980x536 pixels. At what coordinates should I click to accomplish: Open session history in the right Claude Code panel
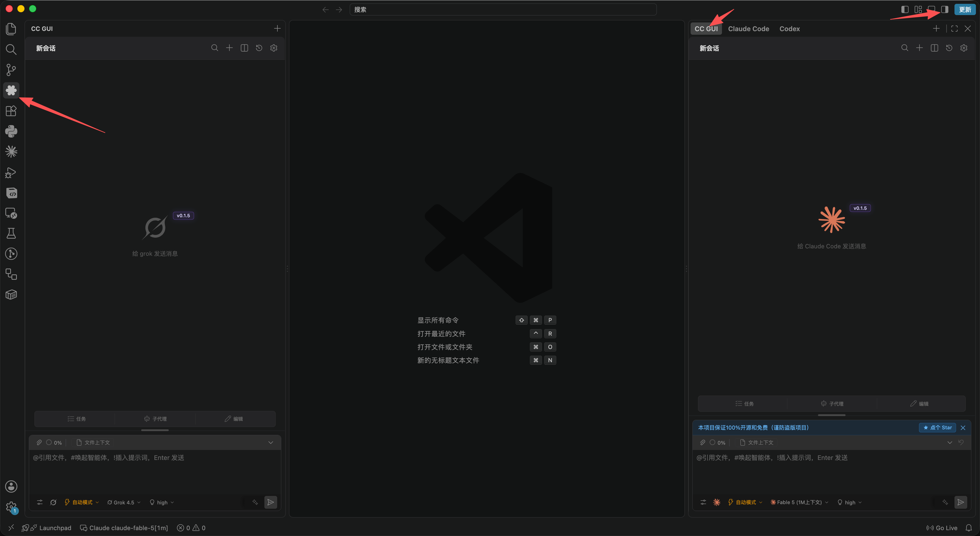click(x=949, y=48)
